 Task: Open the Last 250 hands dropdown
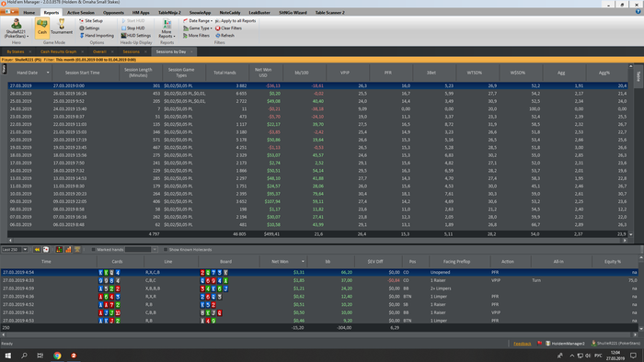pyautogui.click(x=25, y=249)
